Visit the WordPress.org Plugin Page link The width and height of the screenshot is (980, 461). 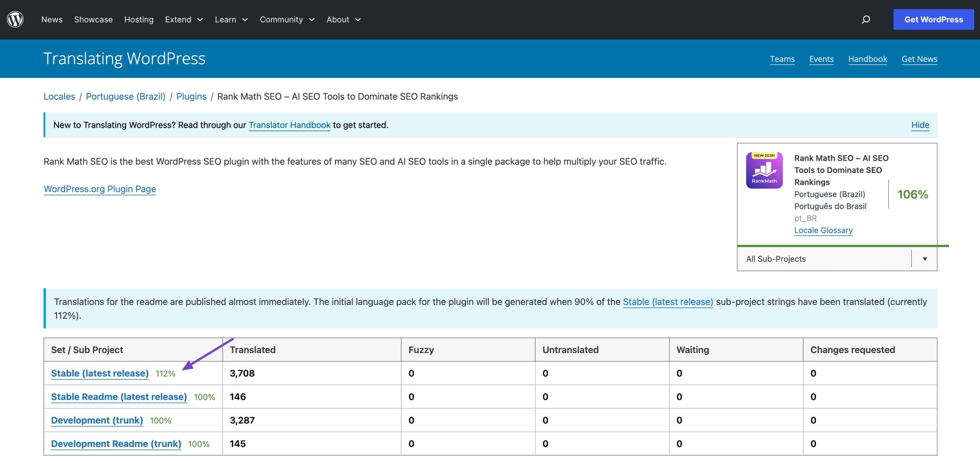[x=100, y=189]
